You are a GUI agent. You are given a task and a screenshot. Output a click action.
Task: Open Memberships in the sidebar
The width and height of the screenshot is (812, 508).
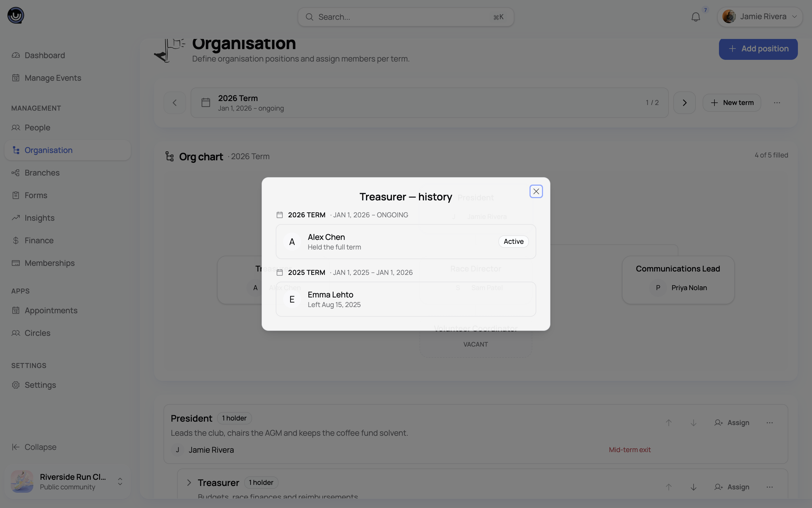[67, 263]
